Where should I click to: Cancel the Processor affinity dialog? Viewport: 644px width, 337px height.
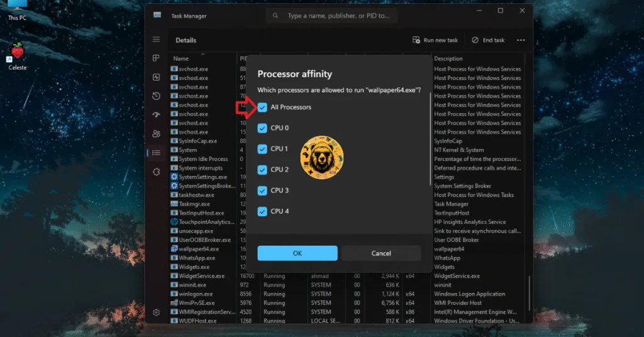tap(381, 253)
